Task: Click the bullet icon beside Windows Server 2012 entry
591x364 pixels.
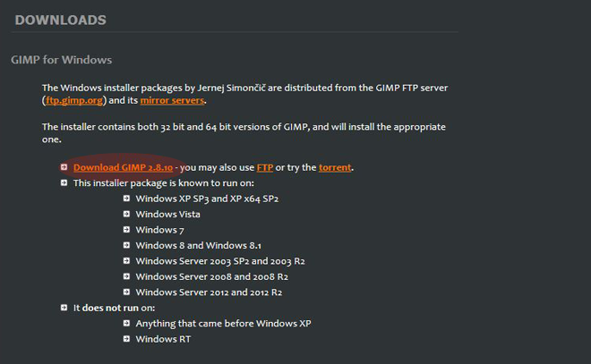Action: pyautogui.click(x=126, y=292)
